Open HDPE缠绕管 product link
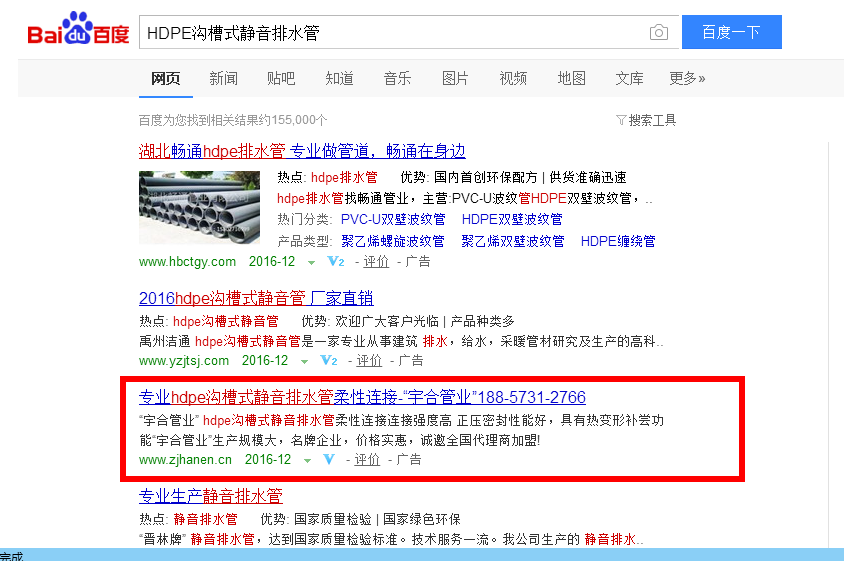Viewport: 844px width, 561px height. click(x=618, y=241)
